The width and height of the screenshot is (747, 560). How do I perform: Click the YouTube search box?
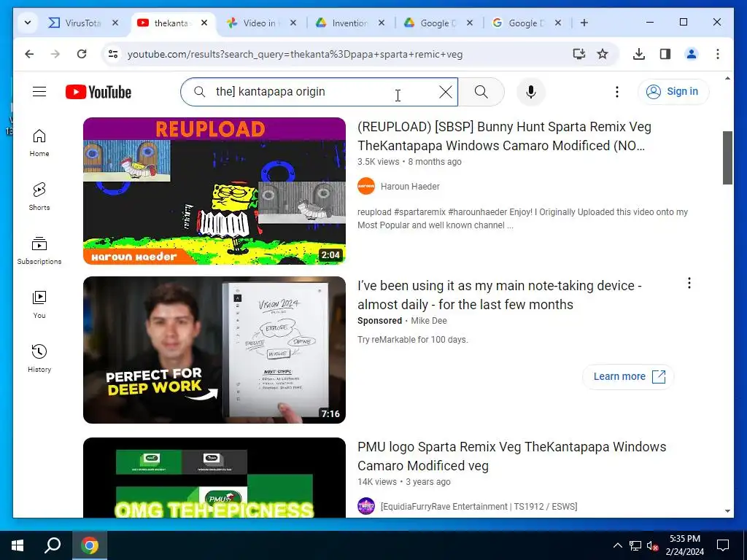320,92
